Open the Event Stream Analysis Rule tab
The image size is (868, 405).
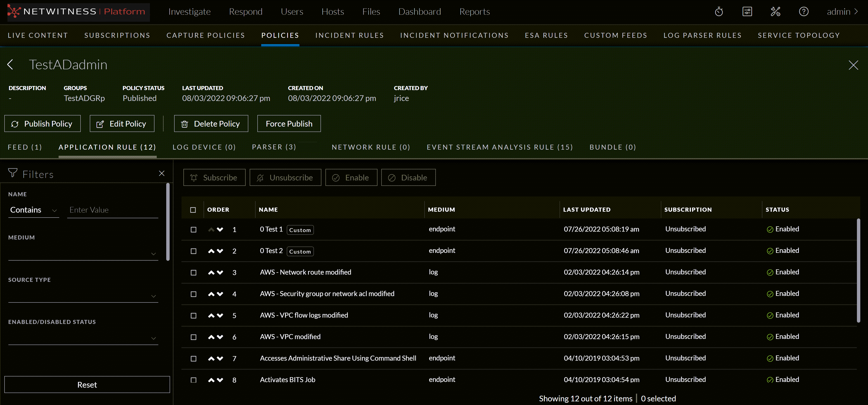click(500, 147)
